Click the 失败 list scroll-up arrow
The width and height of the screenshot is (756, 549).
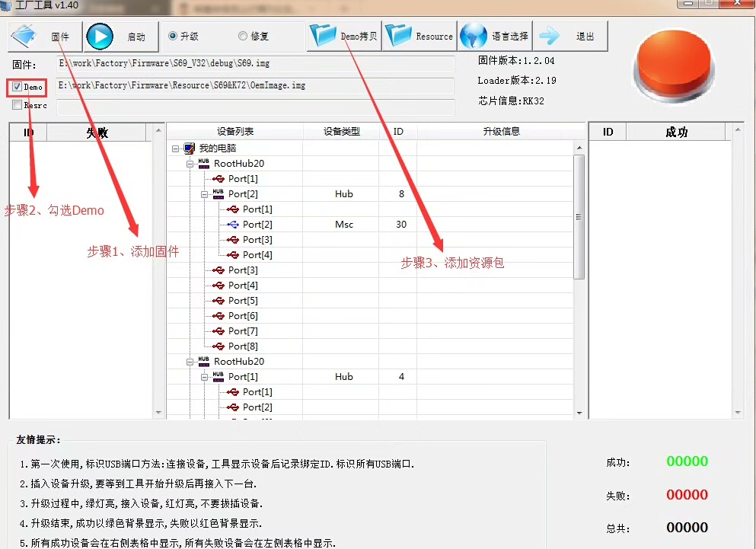(158, 130)
